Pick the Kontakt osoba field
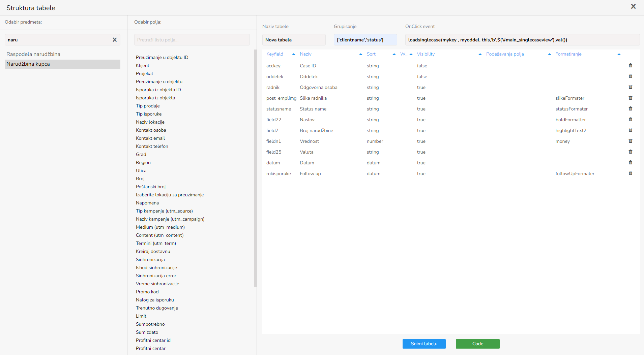Viewport: 644px width, 355px height. [151, 130]
